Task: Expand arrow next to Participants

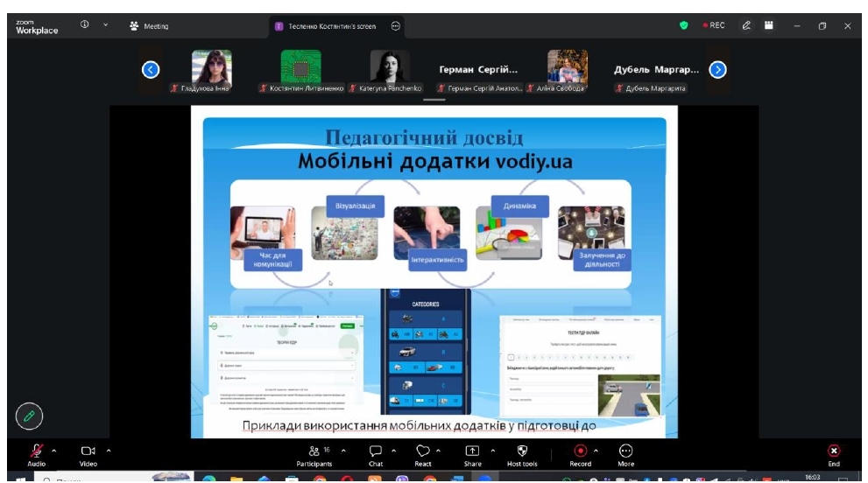Action: coord(343,451)
